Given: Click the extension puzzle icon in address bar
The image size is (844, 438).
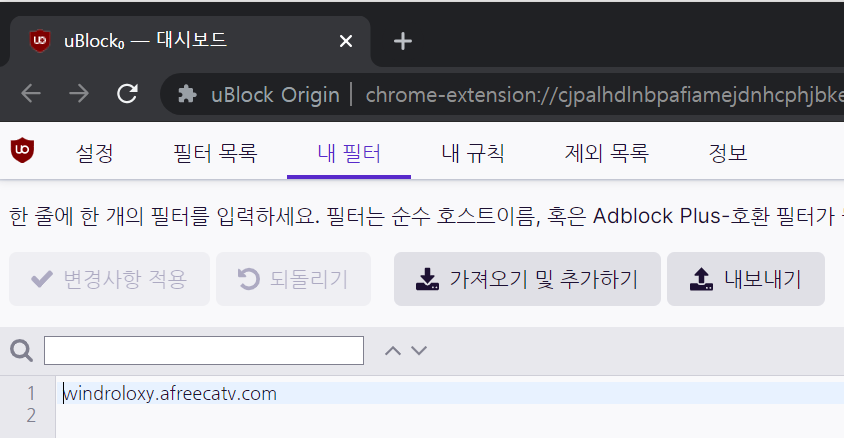Looking at the screenshot, I should coord(187,94).
